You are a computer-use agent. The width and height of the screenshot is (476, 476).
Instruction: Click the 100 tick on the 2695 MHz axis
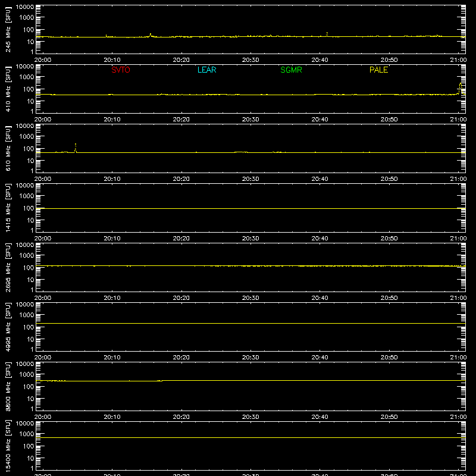[29, 268]
